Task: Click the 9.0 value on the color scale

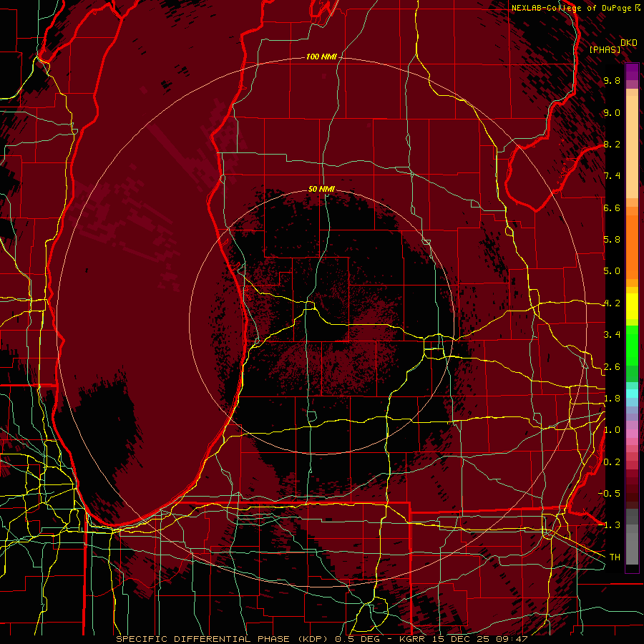Action: pos(612,113)
